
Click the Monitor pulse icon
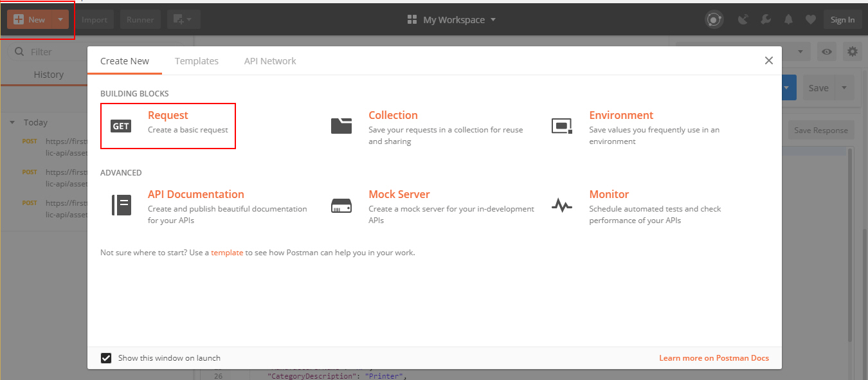click(562, 206)
